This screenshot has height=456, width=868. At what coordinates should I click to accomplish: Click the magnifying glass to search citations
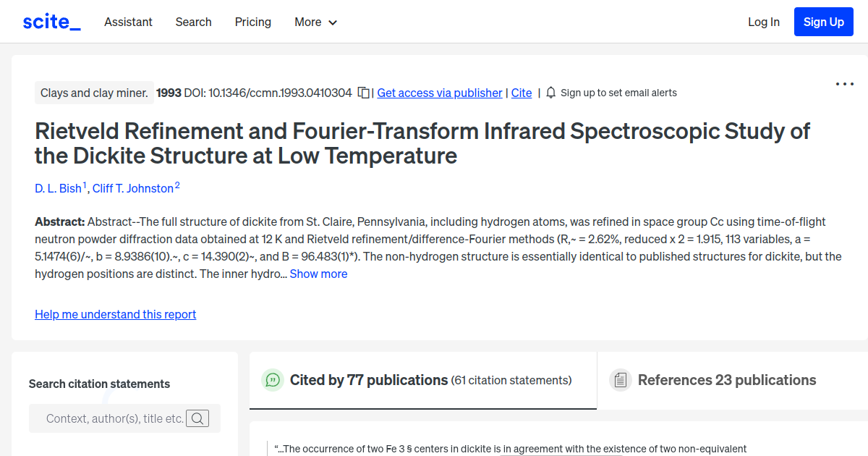(x=197, y=418)
